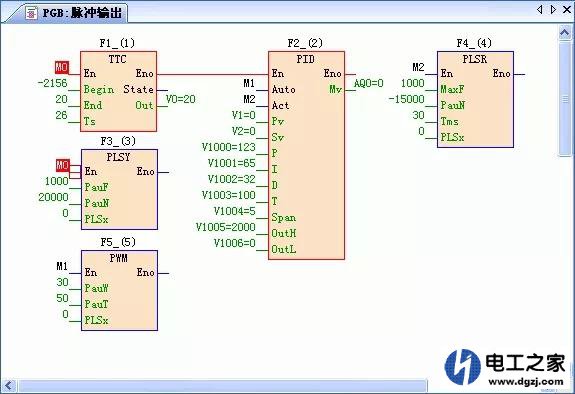The height and width of the screenshot is (394, 575).
Task: Select the PLSY function block title
Action: [118, 157]
